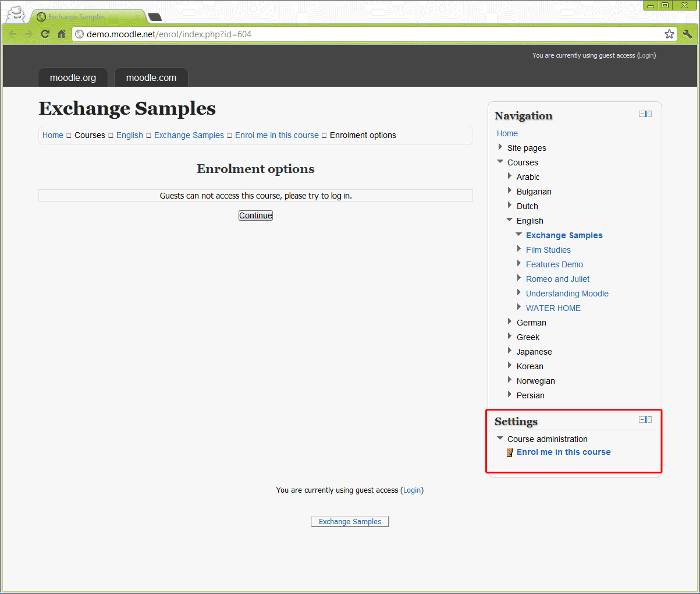This screenshot has width=700, height=594.
Task: Dock the Navigation block
Action: (649, 114)
